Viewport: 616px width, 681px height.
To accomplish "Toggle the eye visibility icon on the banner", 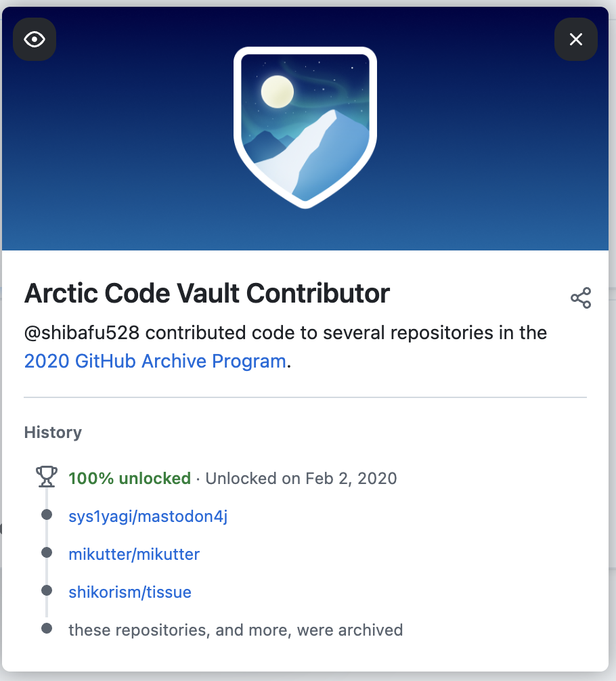I will [x=35, y=39].
